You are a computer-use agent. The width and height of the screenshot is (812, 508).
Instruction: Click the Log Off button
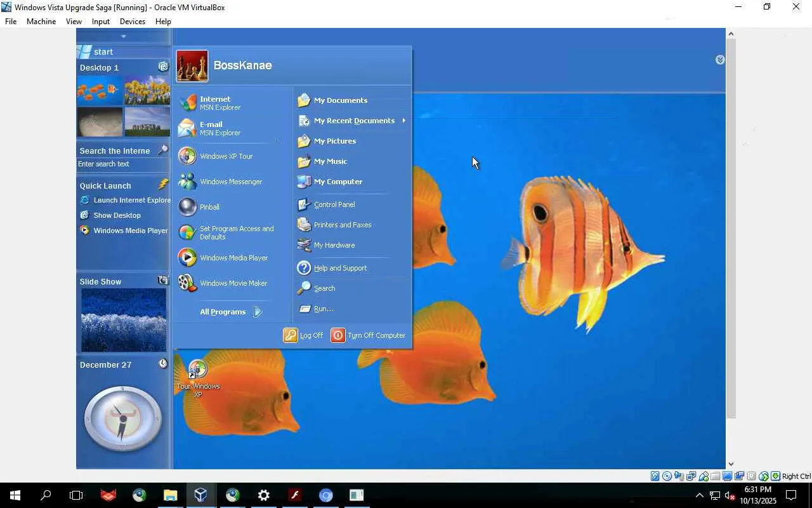click(x=303, y=335)
